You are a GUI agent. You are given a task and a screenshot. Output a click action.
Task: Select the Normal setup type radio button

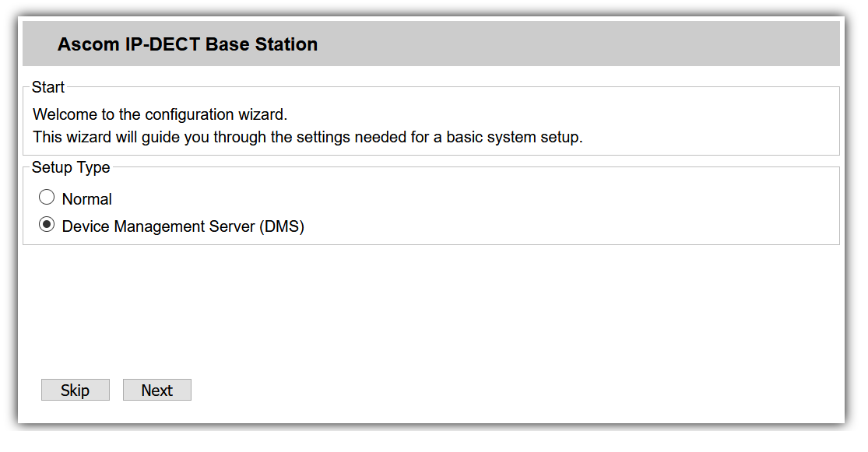(47, 198)
